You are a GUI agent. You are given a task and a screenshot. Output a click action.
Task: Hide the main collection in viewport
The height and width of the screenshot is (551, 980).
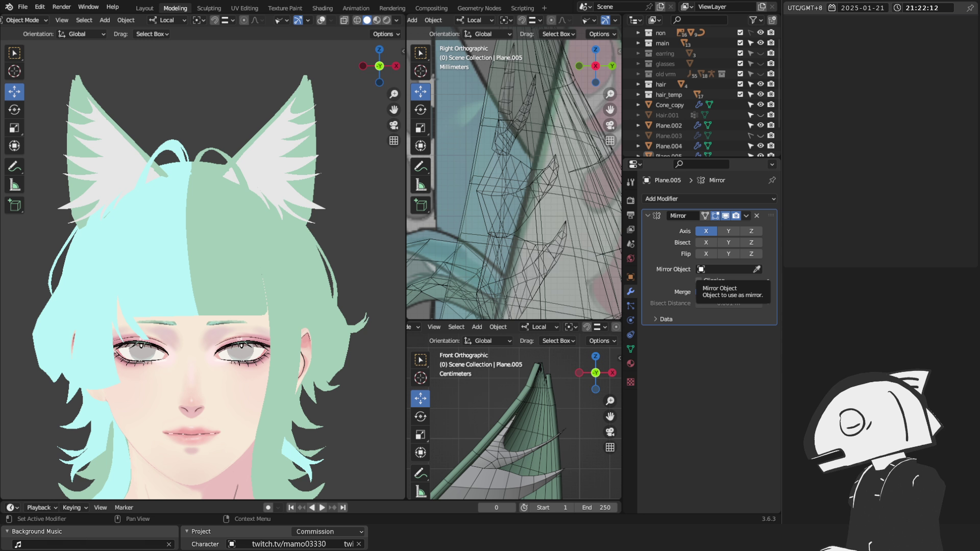[761, 43]
